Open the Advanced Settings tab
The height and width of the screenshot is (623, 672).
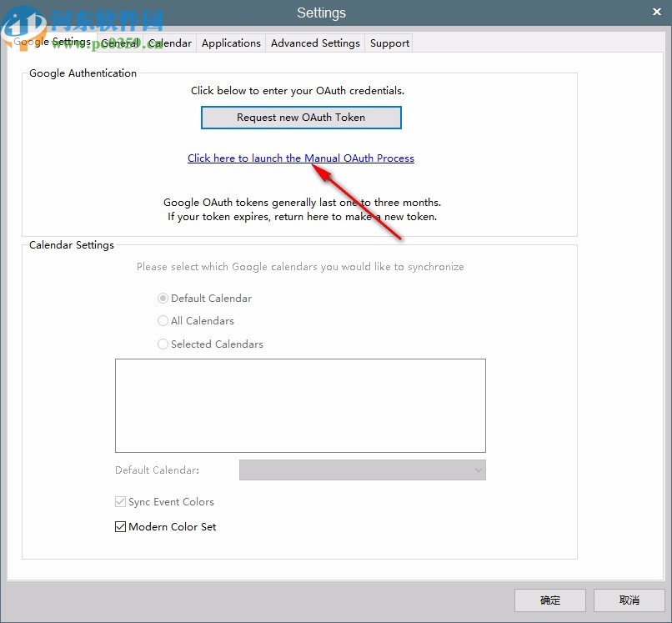[x=315, y=43]
